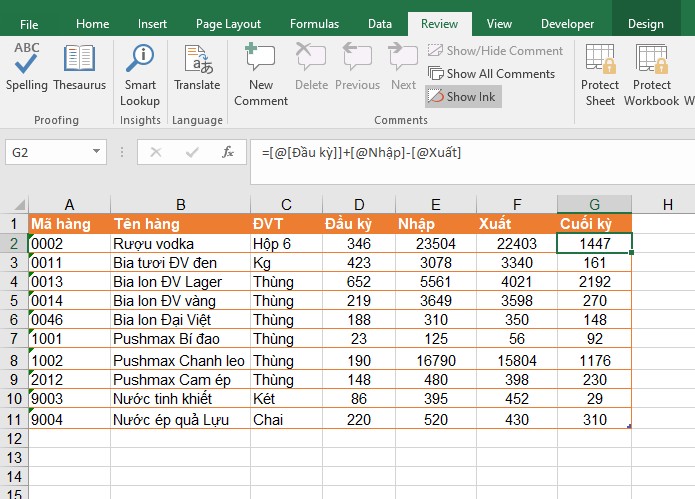Add a New Comment

tap(260, 75)
